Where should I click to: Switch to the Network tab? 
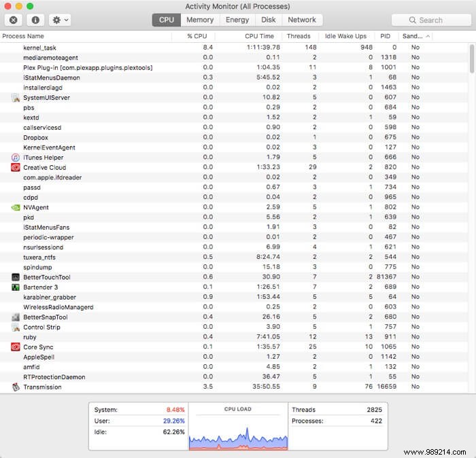coord(302,20)
